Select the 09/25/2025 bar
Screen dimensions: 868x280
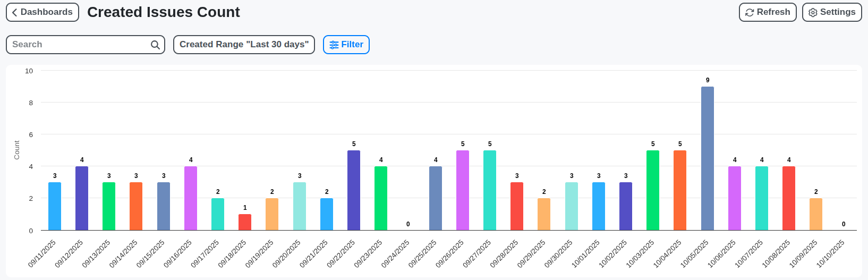[x=436, y=198]
